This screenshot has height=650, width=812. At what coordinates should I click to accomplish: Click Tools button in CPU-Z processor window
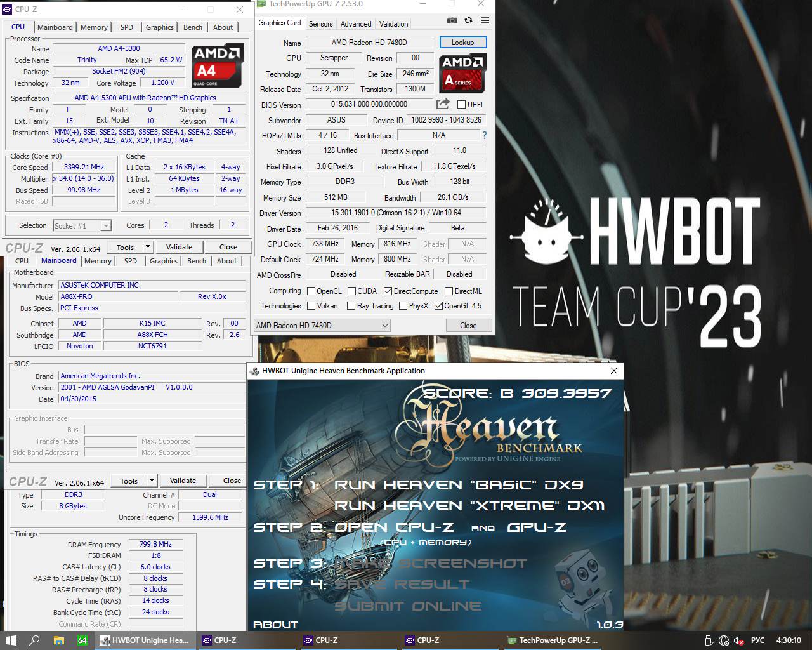(125, 247)
